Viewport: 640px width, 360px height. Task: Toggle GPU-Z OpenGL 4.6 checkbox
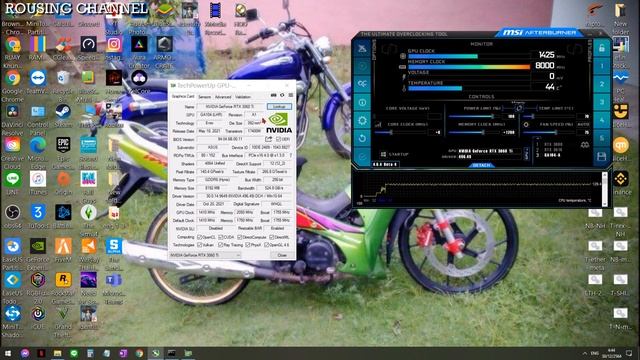tap(267, 245)
